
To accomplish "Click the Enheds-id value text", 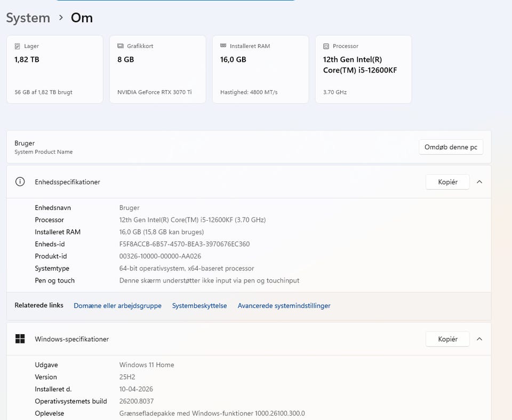I will click(x=184, y=244).
